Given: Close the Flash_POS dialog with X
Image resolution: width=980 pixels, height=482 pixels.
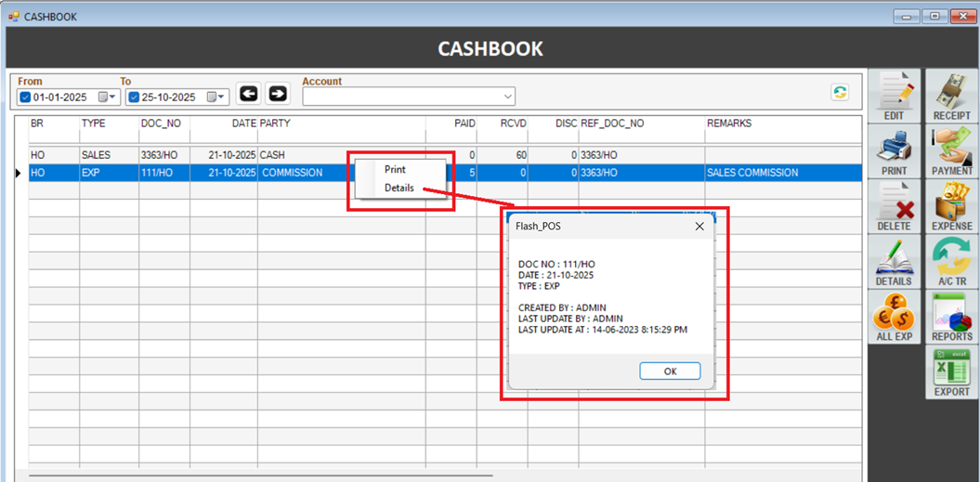Looking at the screenshot, I should pos(700,227).
